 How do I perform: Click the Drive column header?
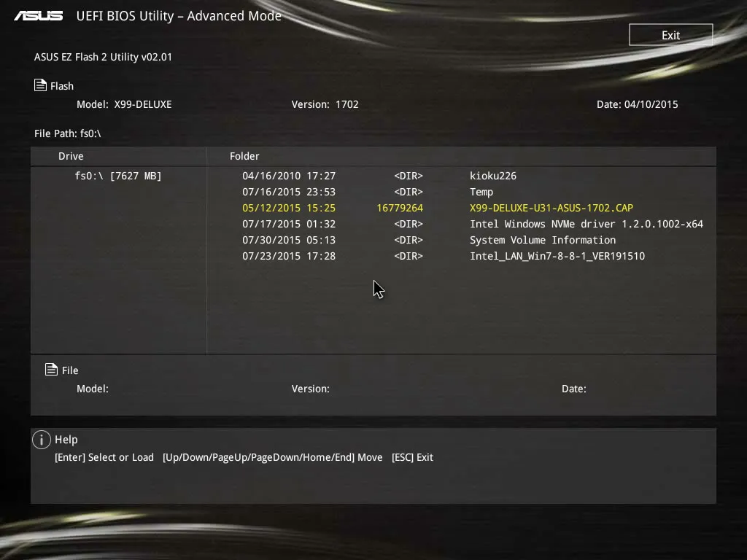pyautogui.click(x=71, y=156)
